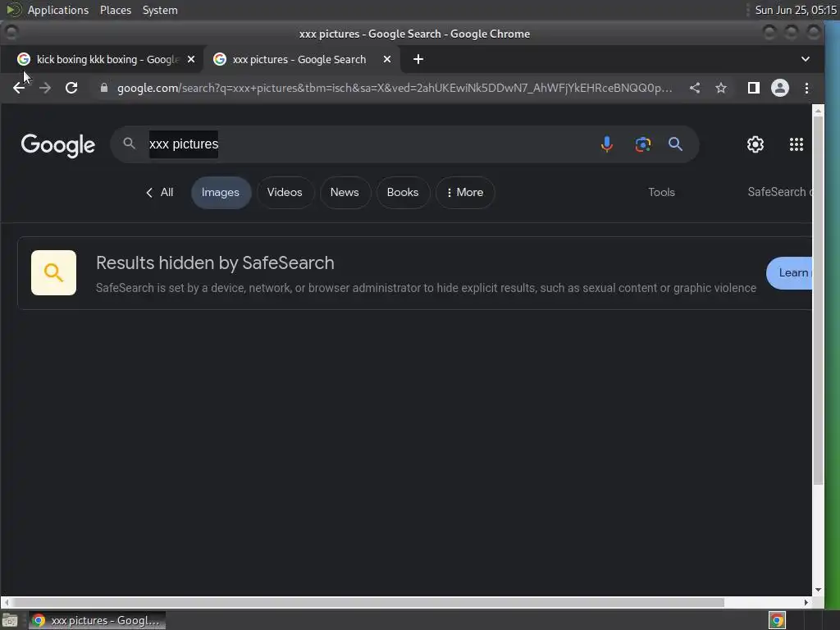The height and width of the screenshot is (630, 840).
Task: Select the Images filter
Action: pyautogui.click(x=221, y=192)
